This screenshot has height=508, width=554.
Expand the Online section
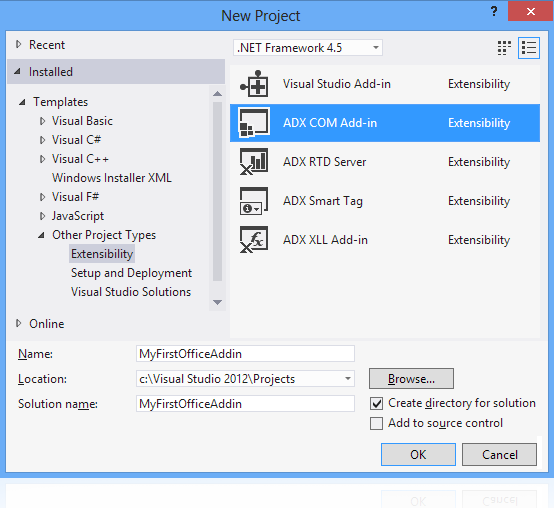tap(19, 323)
